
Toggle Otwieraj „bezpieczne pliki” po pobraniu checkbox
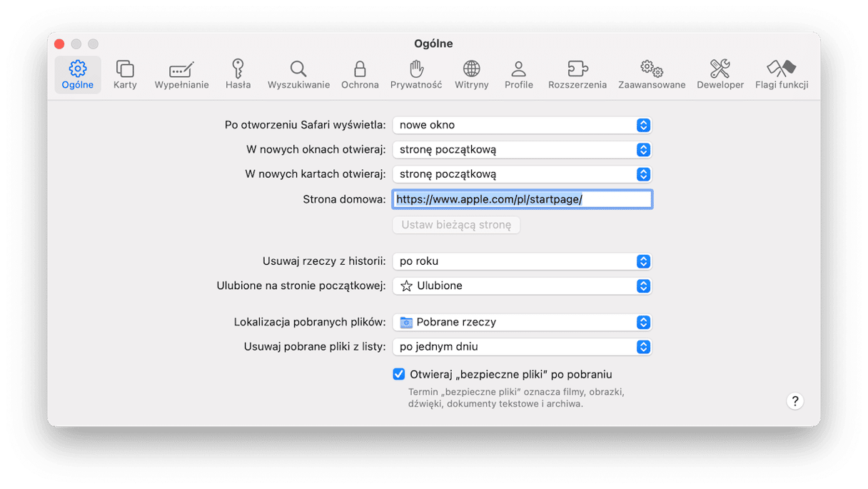tap(399, 374)
